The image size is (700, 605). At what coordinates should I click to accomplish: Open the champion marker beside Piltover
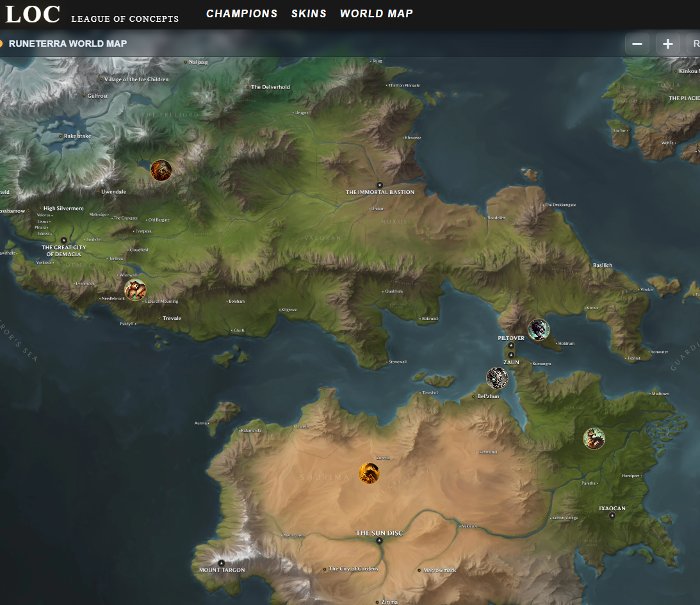[x=539, y=330]
